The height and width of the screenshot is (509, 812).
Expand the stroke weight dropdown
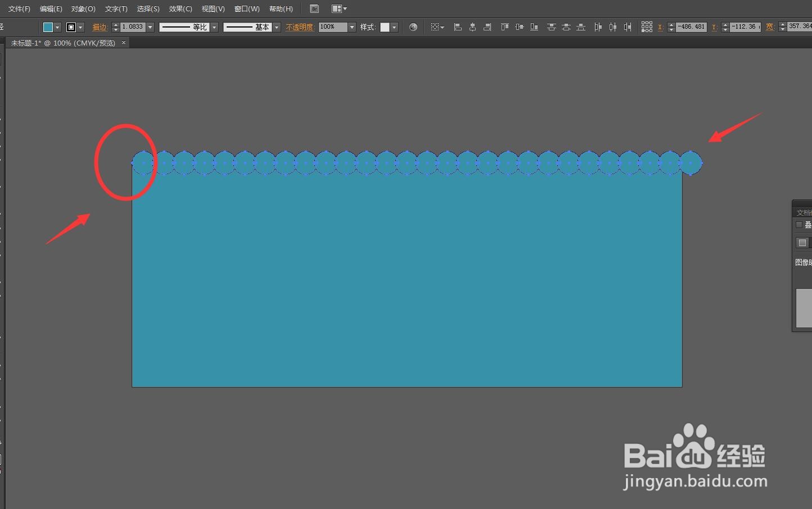pos(150,27)
